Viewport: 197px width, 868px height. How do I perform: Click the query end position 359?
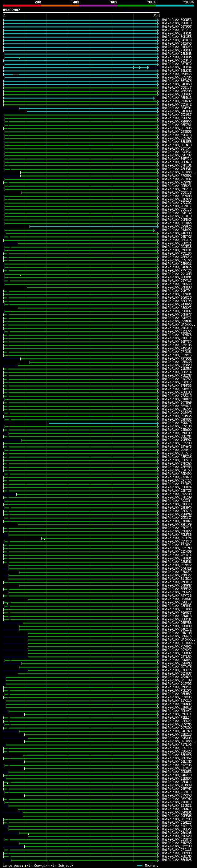tap(155, 15)
